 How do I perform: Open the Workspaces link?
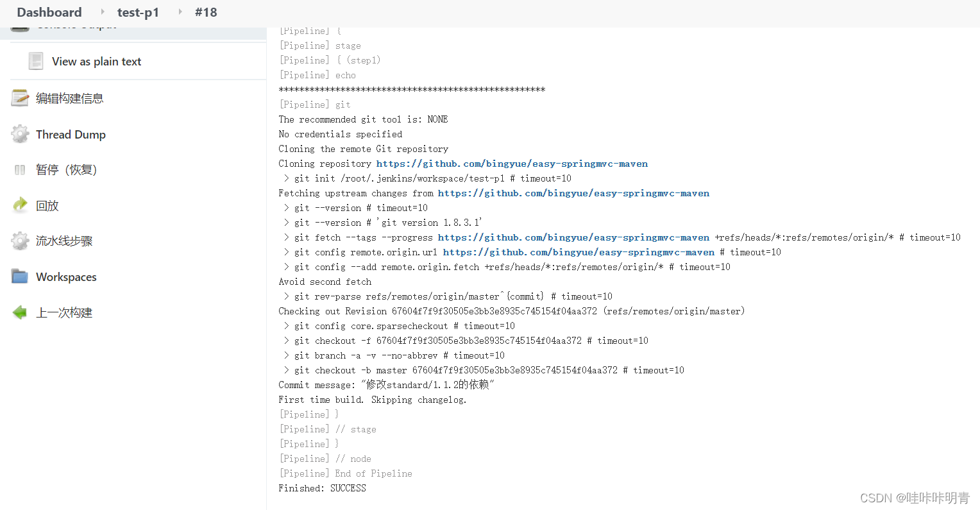[x=66, y=277]
